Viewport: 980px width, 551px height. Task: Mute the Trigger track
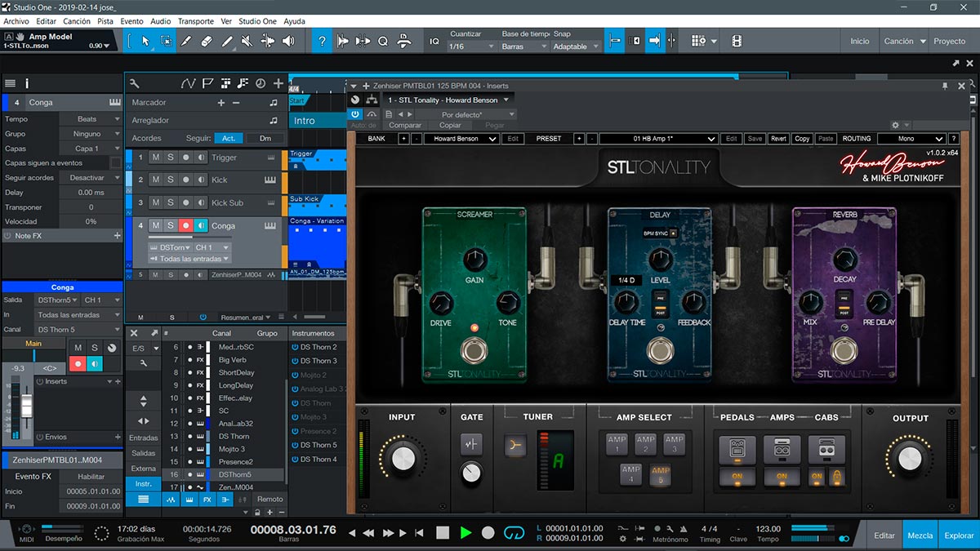coord(155,158)
